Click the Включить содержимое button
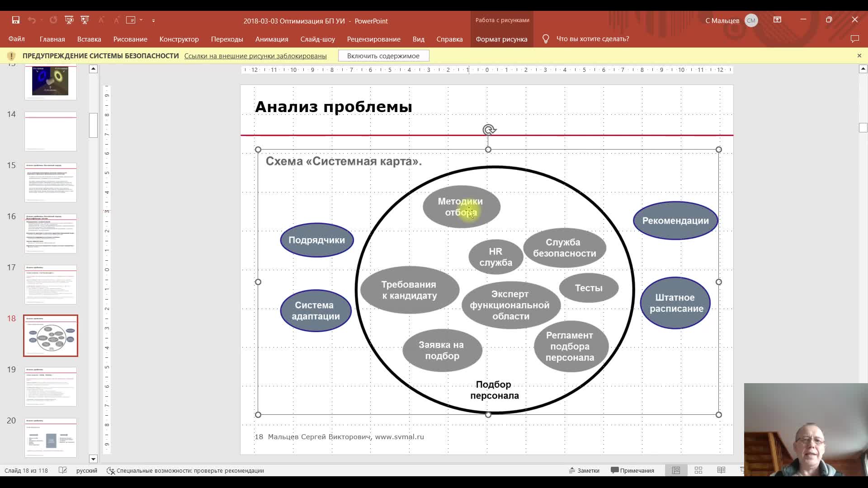The height and width of the screenshot is (488, 868). coord(383,55)
